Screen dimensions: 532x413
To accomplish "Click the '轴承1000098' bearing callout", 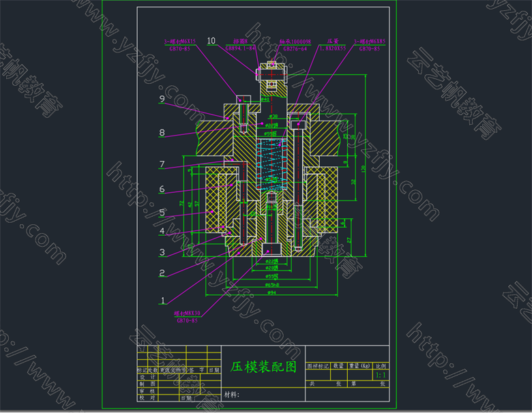I will (x=295, y=42).
